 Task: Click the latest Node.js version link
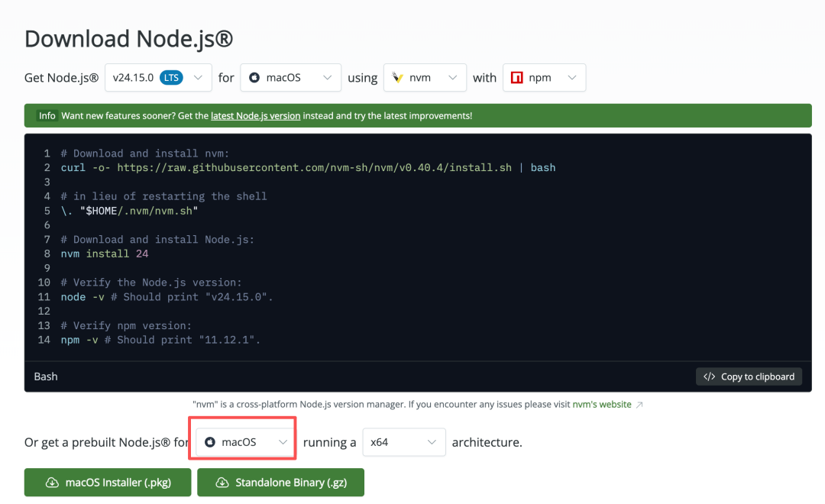[x=256, y=116]
